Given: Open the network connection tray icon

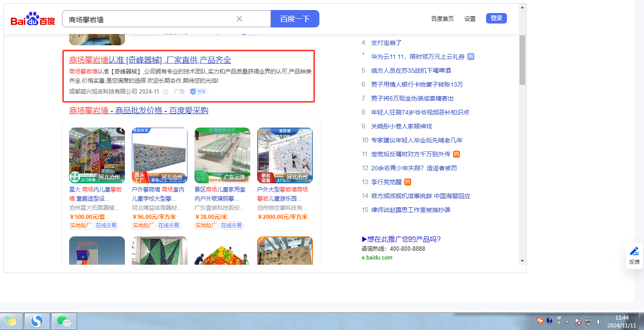Looking at the screenshot, I should pos(588,322).
